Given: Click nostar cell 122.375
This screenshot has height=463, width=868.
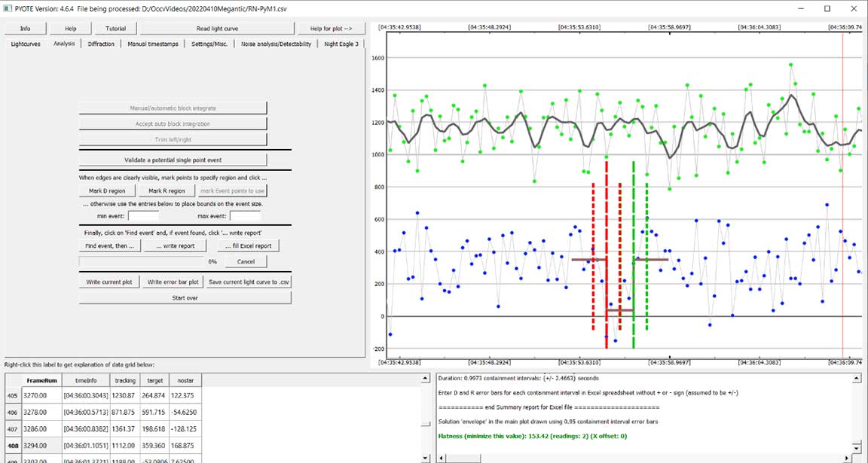Looking at the screenshot, I should pos(185,396).
